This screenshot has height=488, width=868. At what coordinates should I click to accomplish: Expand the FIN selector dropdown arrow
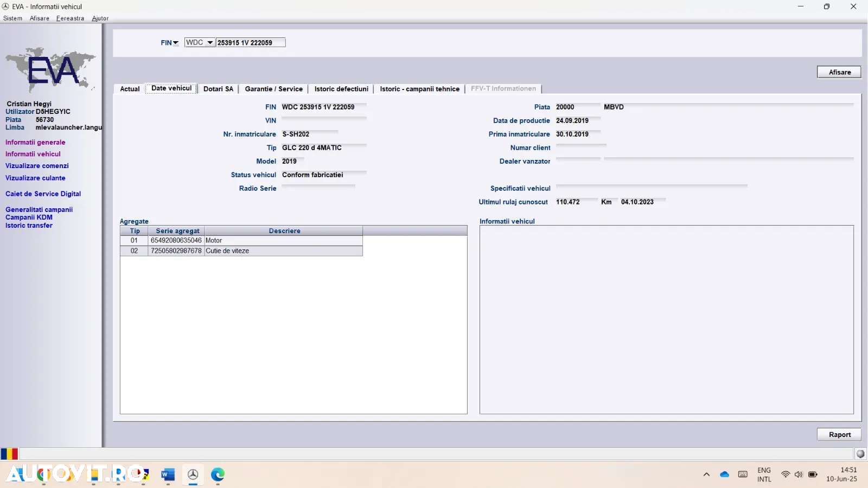(x=176, y=43)
